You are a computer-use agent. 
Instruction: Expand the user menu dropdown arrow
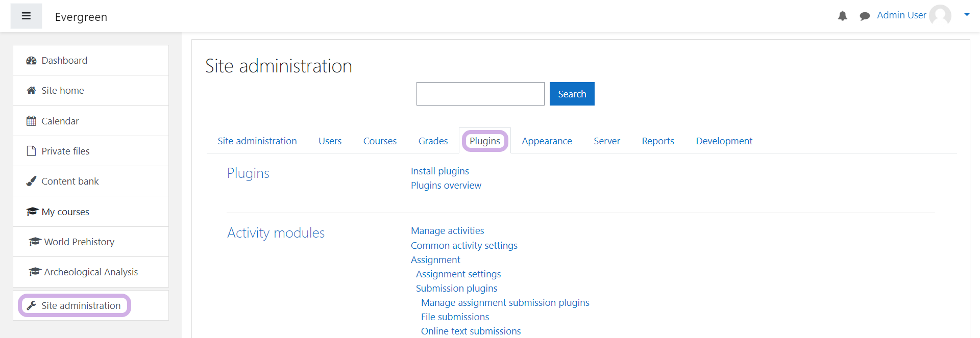pos(966,15)
